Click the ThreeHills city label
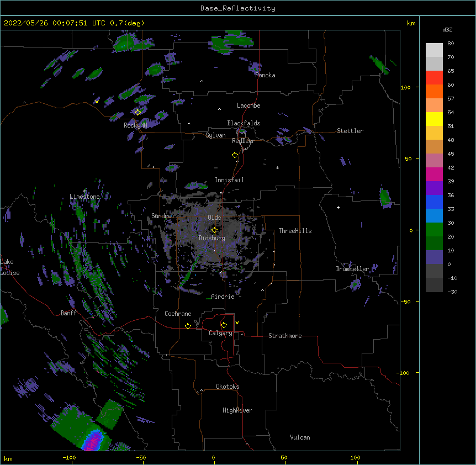 295,231
